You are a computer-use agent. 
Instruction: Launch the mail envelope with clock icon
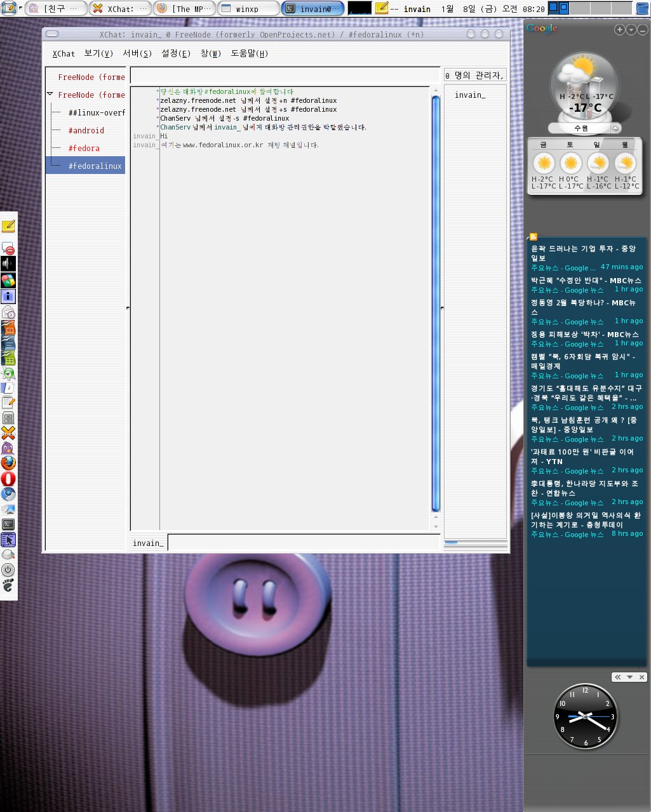click(8, 312)
